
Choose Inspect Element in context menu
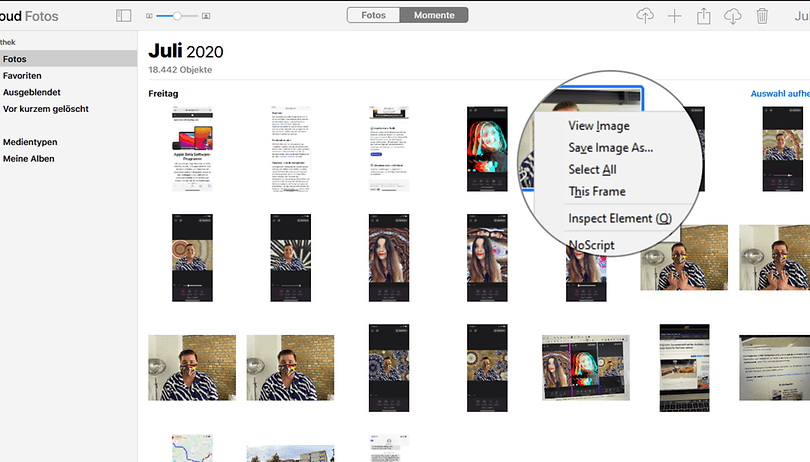point(619,218)
